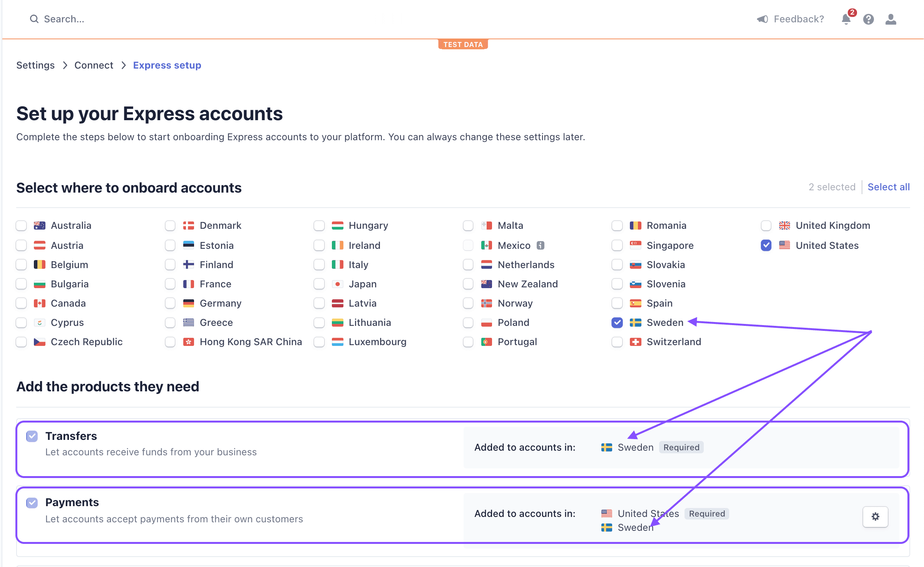Click the Hungary country label

click(x=368, y=225)
